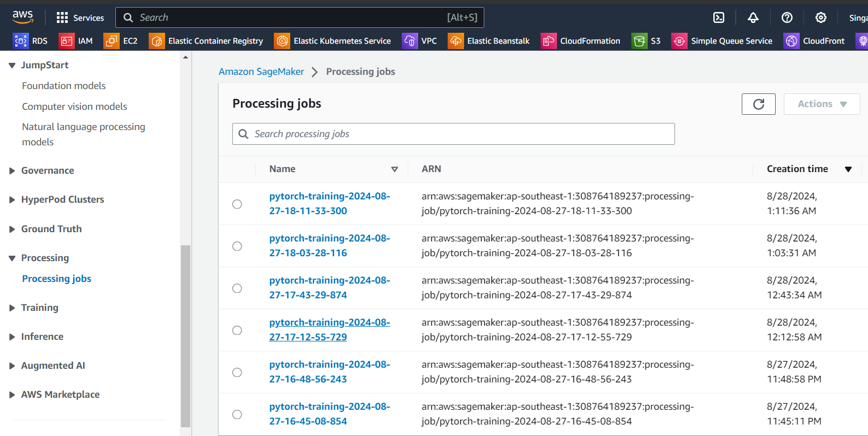This screenshot has width=868, height=436.
Task: Click creation time 8/27/2024, 11:48:58 PM
Action: (x=794, y=372)
